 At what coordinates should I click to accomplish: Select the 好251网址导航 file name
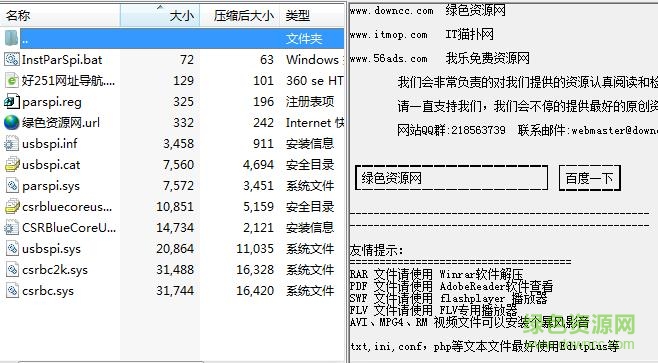[68, 81]
